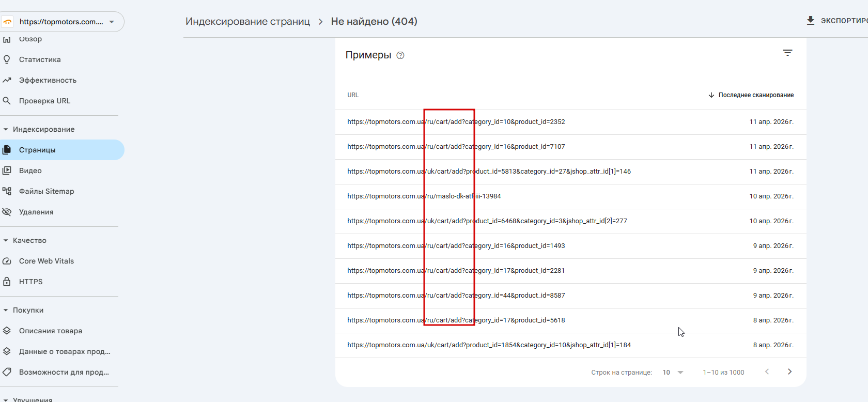Click the Проверка URL magnifier icon
Viewport: 868px width, 402px height.
tap(7, 101)
